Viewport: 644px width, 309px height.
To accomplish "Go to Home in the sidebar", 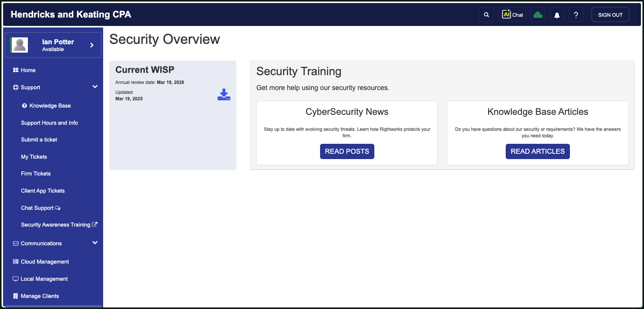I will pyautogui.click(x=28, y=70).
